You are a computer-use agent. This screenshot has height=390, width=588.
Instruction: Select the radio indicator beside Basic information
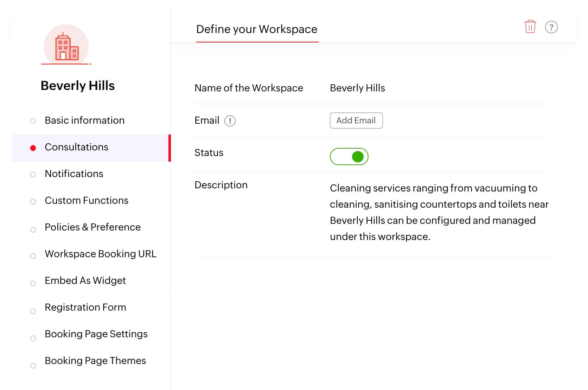(33, 121)
